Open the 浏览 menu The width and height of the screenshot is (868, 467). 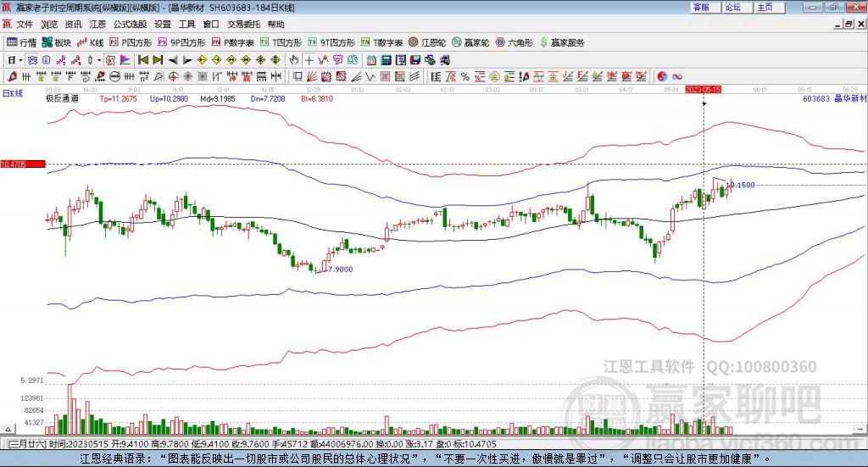tap(48, 25)
